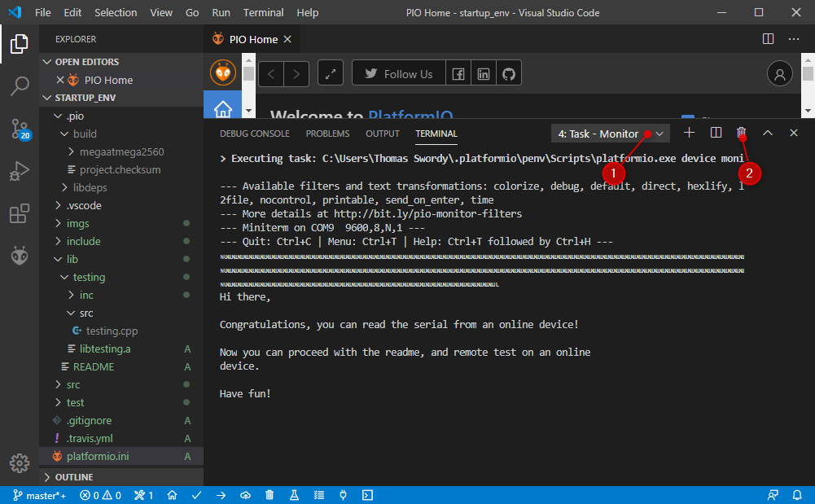Split the editor to the right
815x504 pixels.
click(768, 39)
